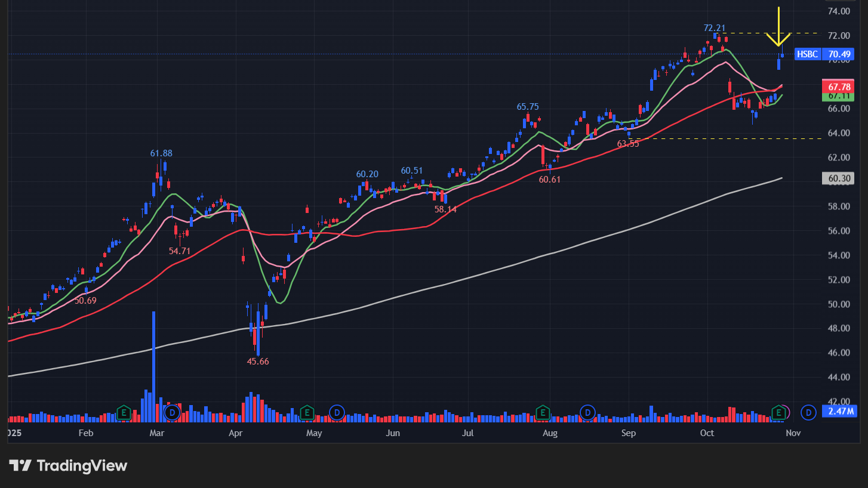The image size is (868, 488).
Task: Click the TradingView logo
Action: tap(68, 465)
